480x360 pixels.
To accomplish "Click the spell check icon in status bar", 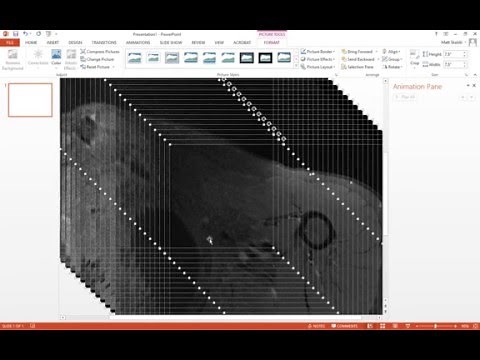I will (32, 326).
